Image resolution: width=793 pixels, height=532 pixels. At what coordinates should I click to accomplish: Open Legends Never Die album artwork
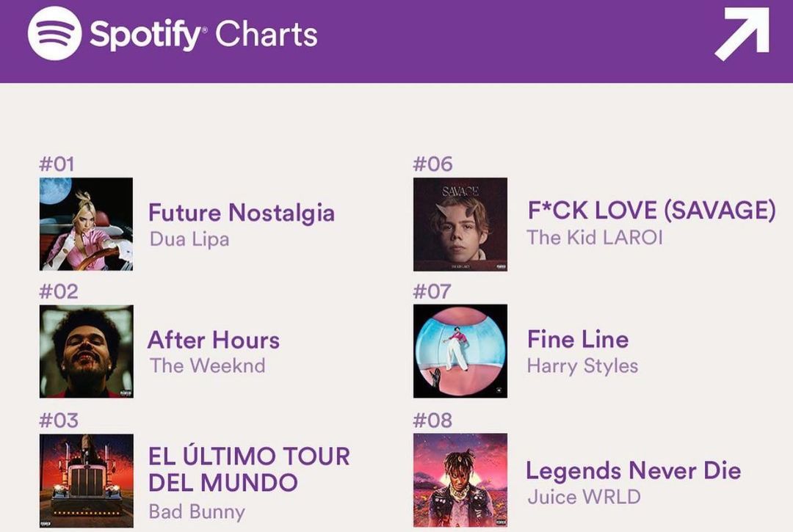[460, 480]
